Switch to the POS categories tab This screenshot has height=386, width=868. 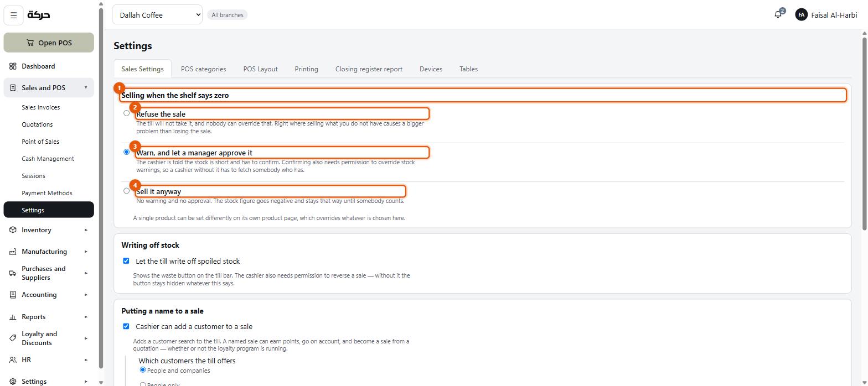coord(203,69)
